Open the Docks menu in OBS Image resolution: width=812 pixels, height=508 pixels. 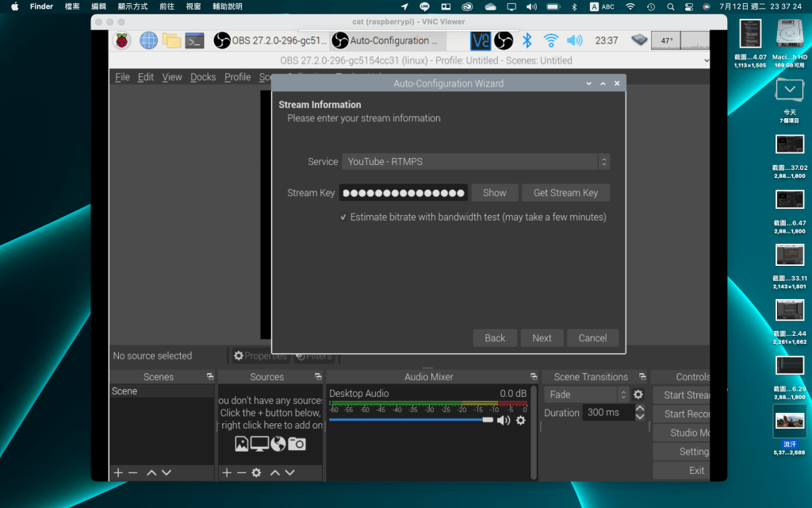click(203, 77)
